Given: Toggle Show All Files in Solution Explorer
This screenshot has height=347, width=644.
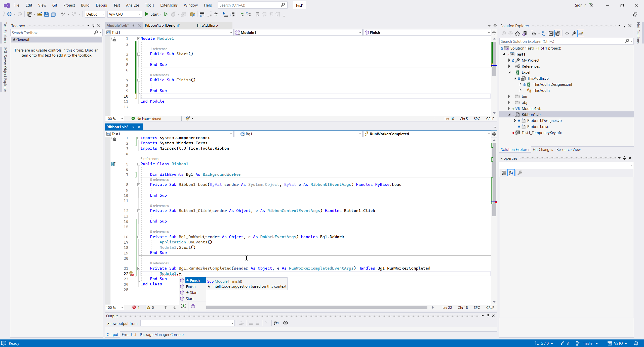Looking at the screenshot, I should point(558,33).
